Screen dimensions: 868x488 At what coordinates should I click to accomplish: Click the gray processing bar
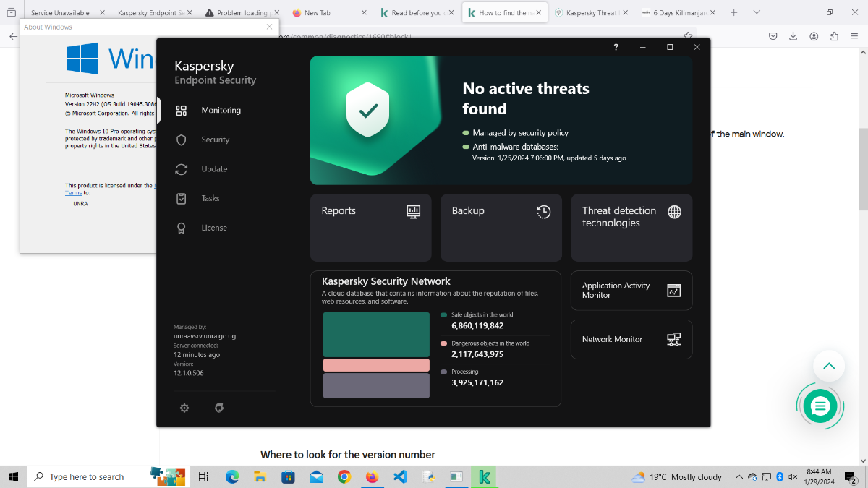click(x=376, y=385)
